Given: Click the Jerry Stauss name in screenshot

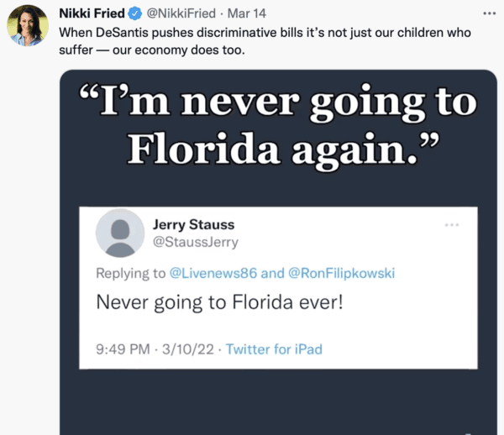Looking at the screenshot, I should 193,224.
